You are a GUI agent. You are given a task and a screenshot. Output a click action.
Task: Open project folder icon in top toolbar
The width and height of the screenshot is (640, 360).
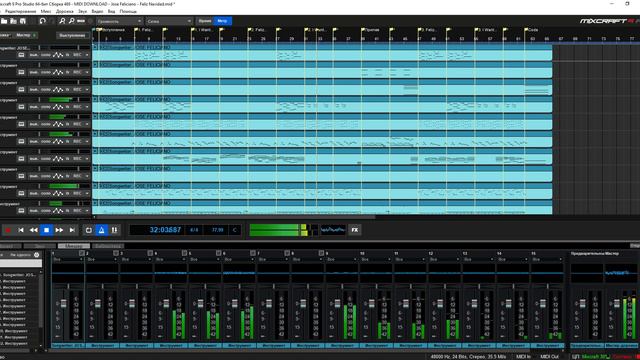4,21
